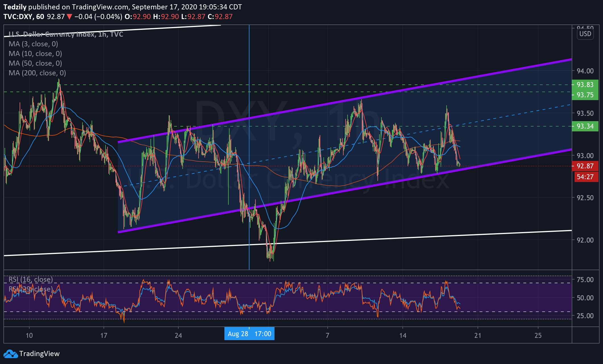Click the 93.00 price axis value
This screenshot has height=364, width=603.
pyautogui.click(x=585, y=156)
